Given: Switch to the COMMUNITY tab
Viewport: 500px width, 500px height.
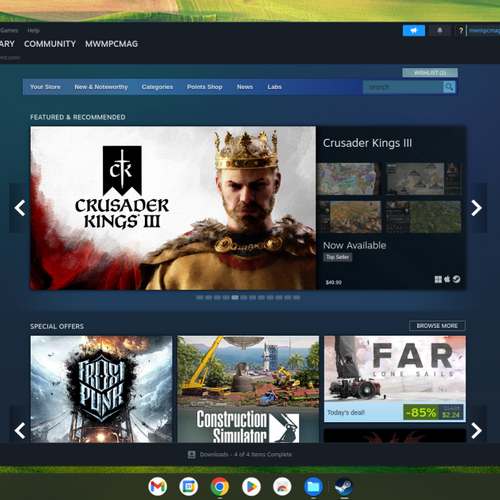Looking at the screenshot, I should point(50,44).
